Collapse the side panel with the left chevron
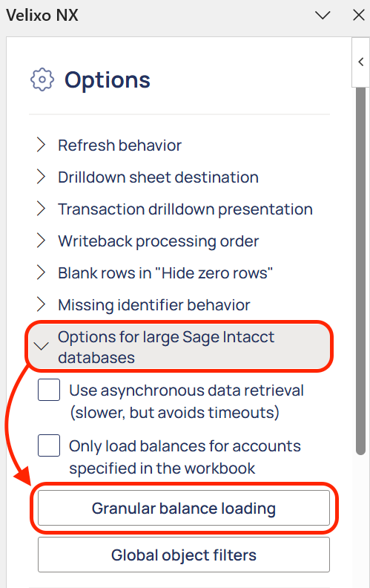The height and width of the screenshot is (588, 370). pyautogui.click(x=361, y=62)
